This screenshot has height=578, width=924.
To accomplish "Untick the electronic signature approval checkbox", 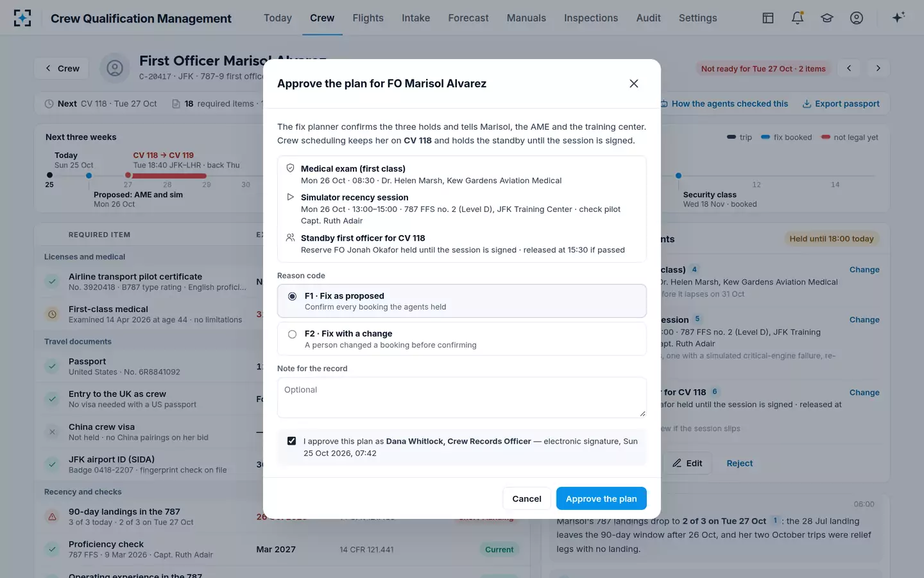I will tap(292, 441).
